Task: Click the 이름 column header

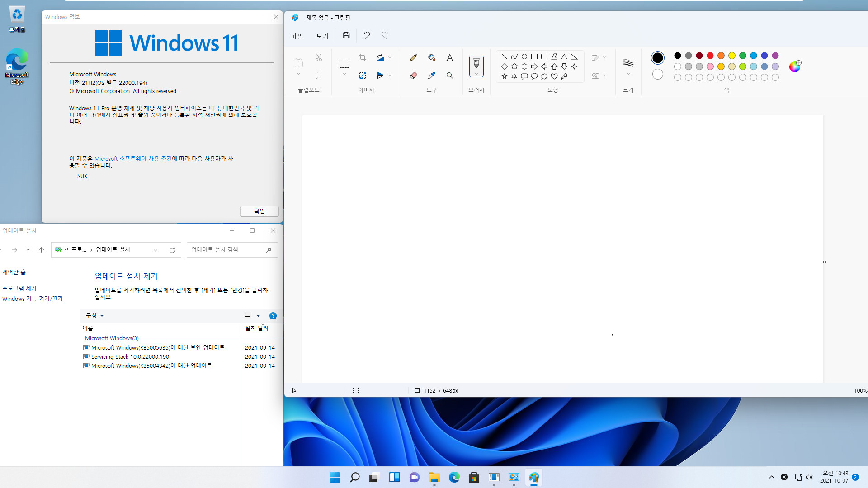Action: [x=160, y=328]
